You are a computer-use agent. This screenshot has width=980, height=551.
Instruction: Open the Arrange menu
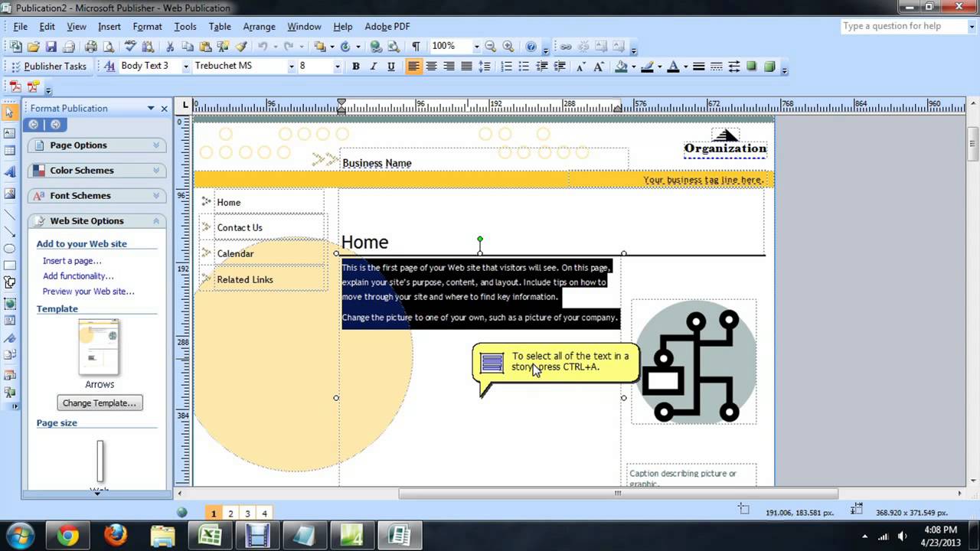tap(259, 27)
